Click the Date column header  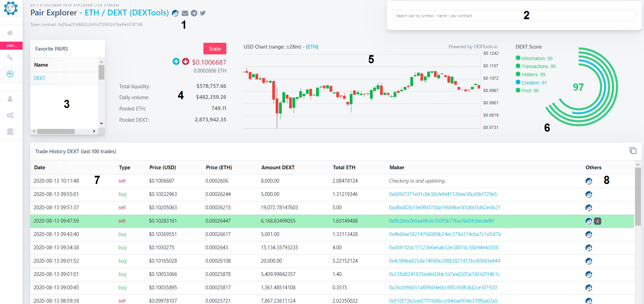[x=40, y=168]
